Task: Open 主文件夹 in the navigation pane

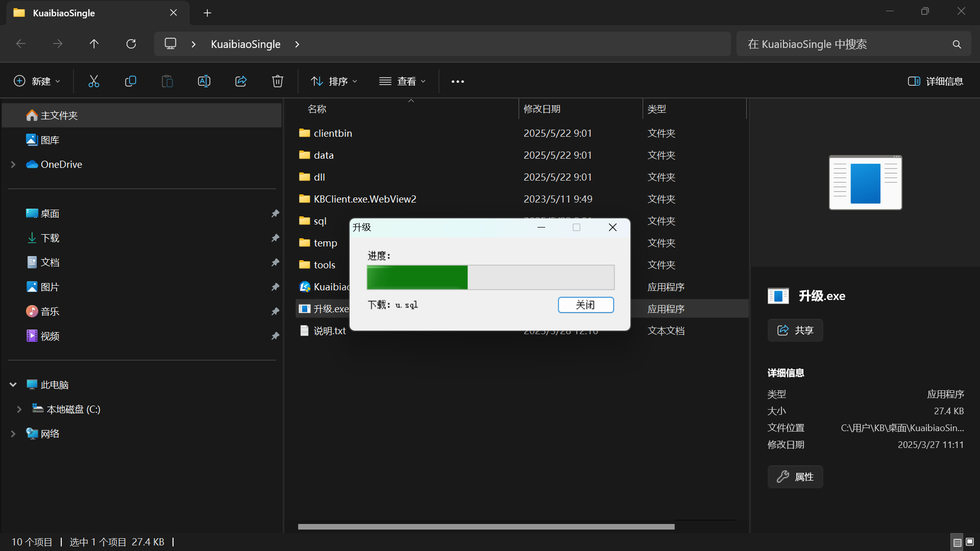Action: coord(142,115)
